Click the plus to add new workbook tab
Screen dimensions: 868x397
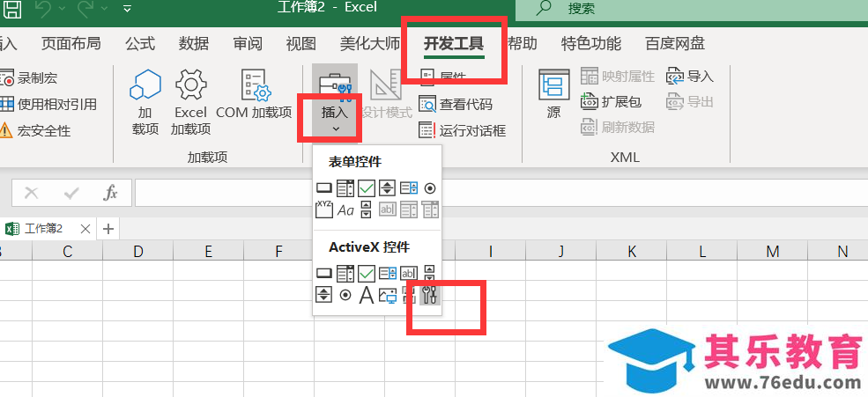pyautogui.click(x=108, y=229)
